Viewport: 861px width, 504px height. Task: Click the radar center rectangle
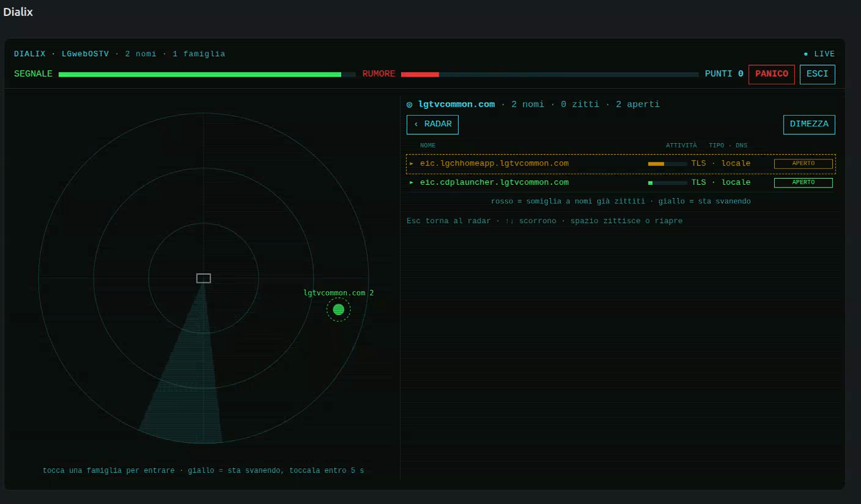coord(204,278)
